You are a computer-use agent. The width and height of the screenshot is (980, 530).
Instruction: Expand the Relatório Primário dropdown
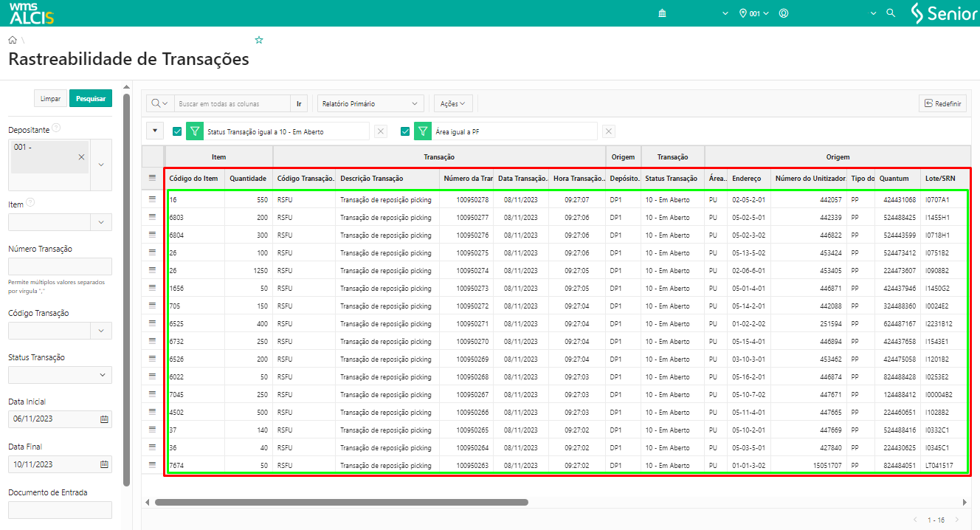click(x=370, y=104)
